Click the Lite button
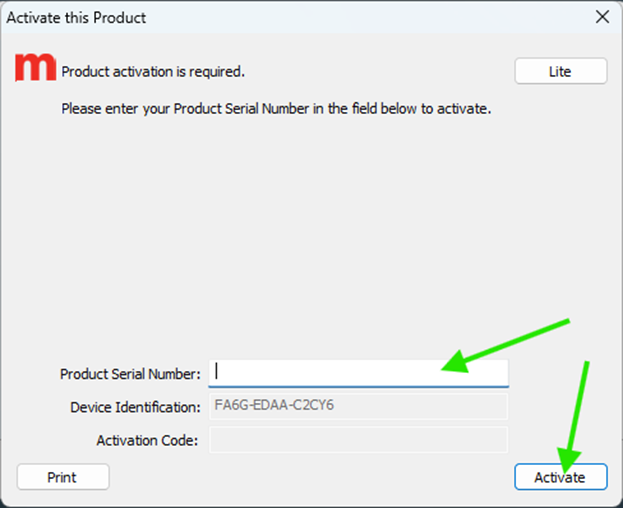Screen dimensions: 623x508 coord(560,71)
